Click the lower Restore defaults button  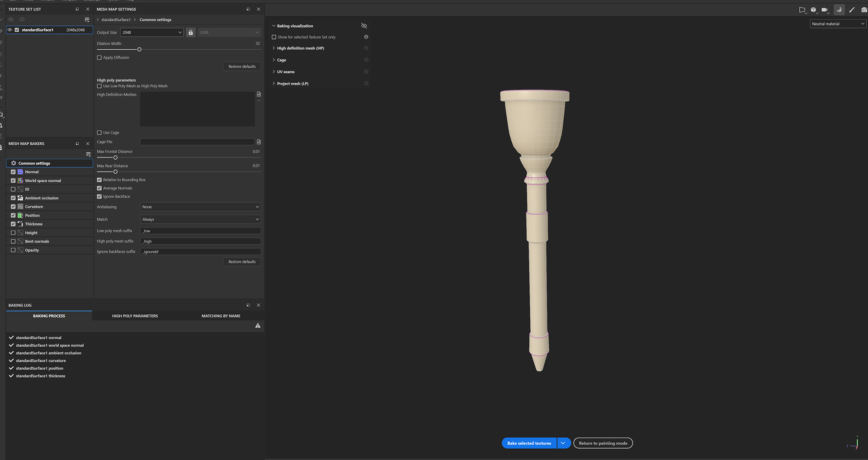242,262
